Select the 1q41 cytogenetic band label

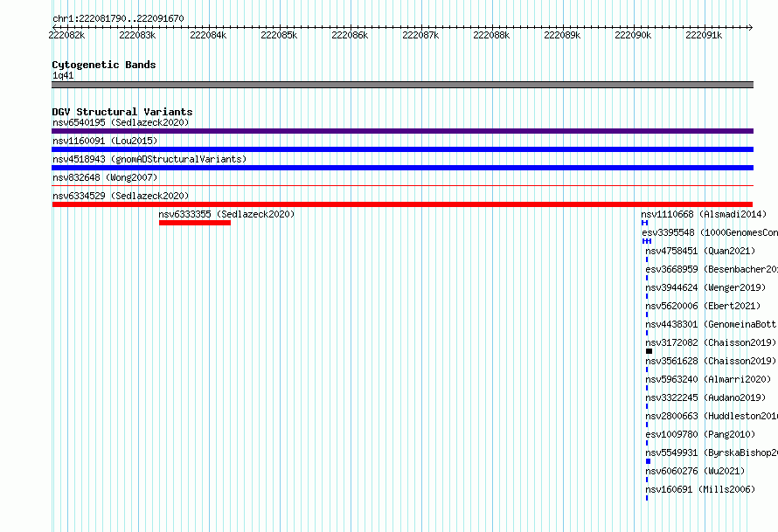click(63, 75)
